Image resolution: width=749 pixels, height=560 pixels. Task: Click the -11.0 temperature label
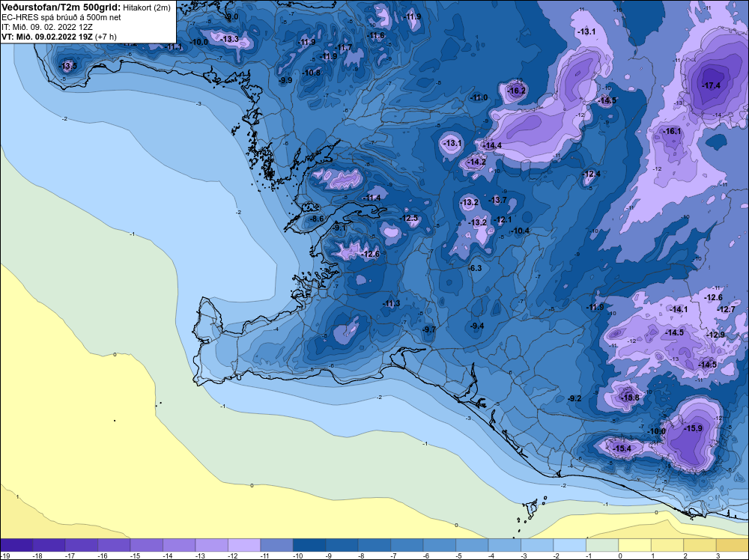point(479,97)
